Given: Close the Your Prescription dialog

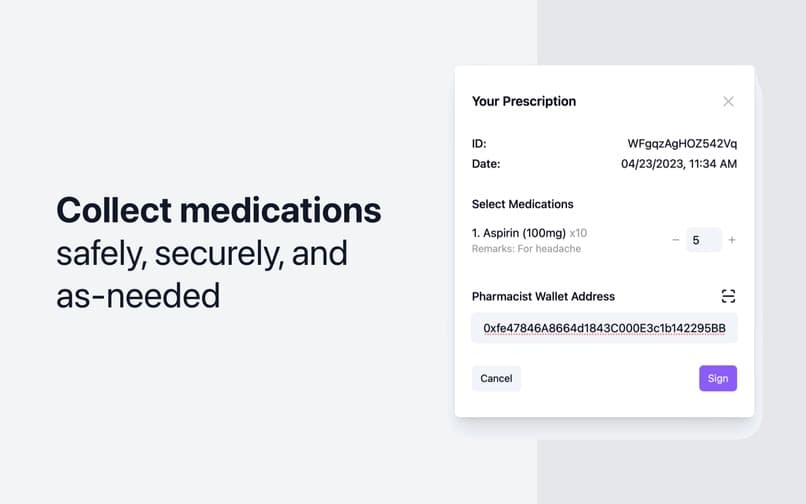Looking at the screenshot, I should [x=728, y=101].
